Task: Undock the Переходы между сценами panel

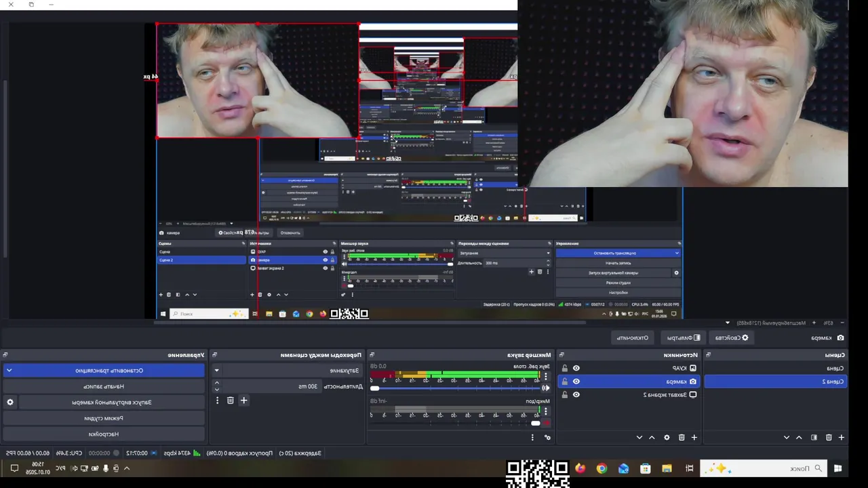Action: click(x=215, y=354)
